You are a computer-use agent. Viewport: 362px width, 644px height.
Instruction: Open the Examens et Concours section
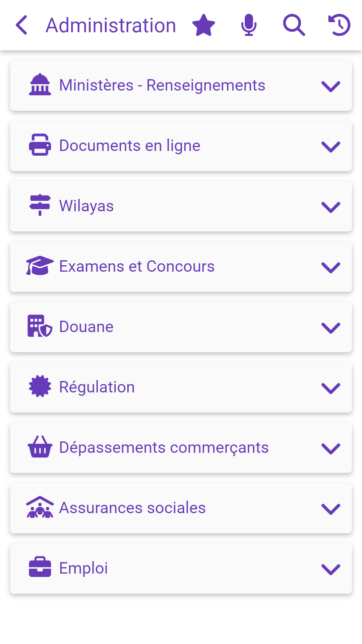tap(137, 267)
